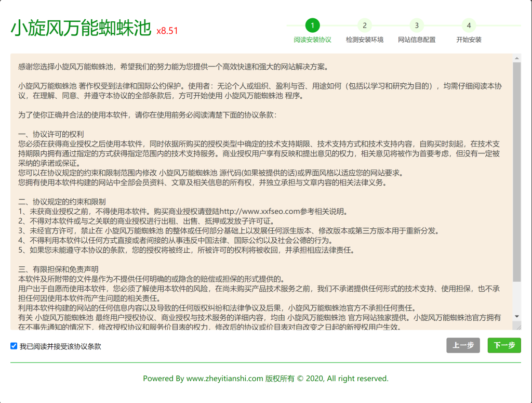Viewport: 532px width, 403px height.
Task: Click the agreement scrollbar thumb
Action: point(517,172)
